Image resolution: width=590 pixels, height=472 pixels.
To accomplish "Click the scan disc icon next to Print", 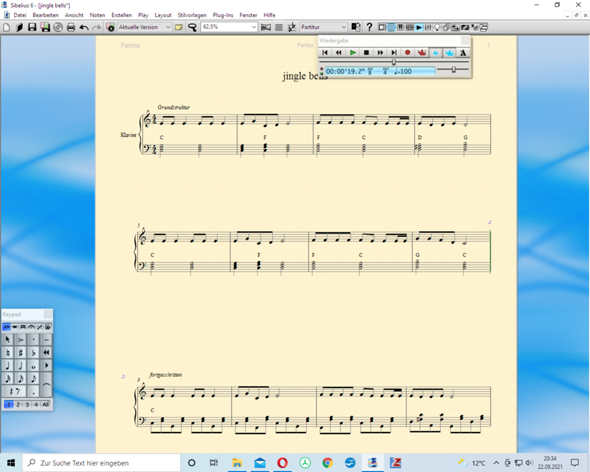I will coord(58,27).
